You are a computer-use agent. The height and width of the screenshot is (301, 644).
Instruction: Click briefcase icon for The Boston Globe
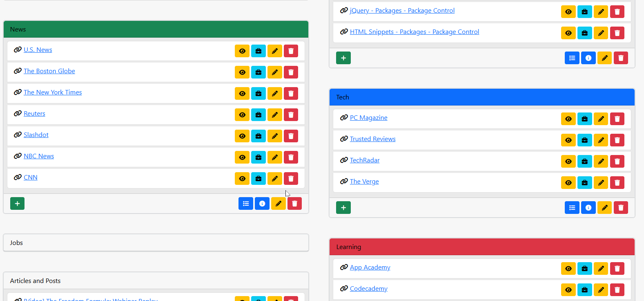(x=258, y=72)
